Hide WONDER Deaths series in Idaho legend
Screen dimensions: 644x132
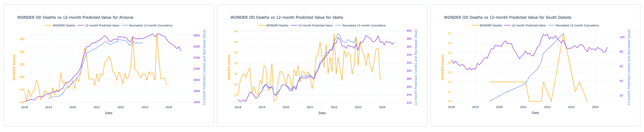(277, 25)
